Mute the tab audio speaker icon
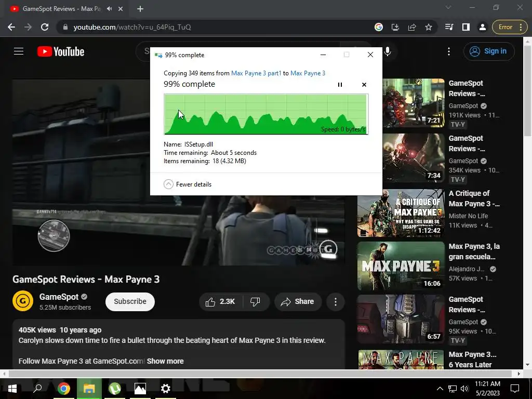This screenshot has width=532, height=399. click(x=109, y=9)
